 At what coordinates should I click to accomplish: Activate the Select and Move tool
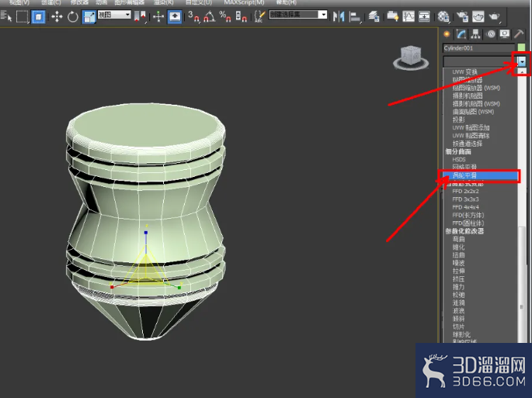tap(57, 16)
